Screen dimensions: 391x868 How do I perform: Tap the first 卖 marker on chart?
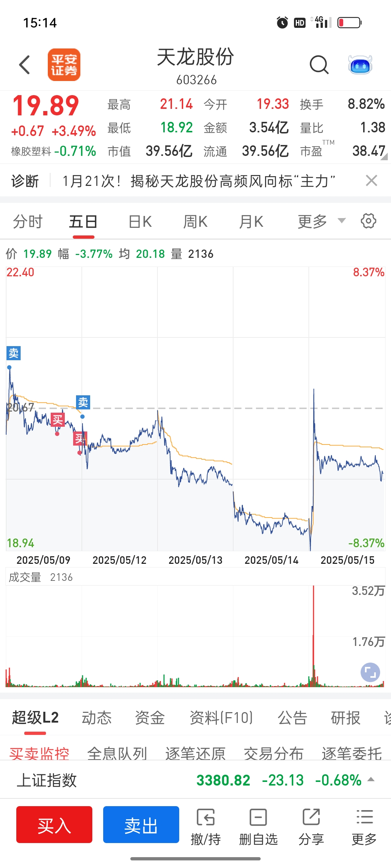coord(14,353)
